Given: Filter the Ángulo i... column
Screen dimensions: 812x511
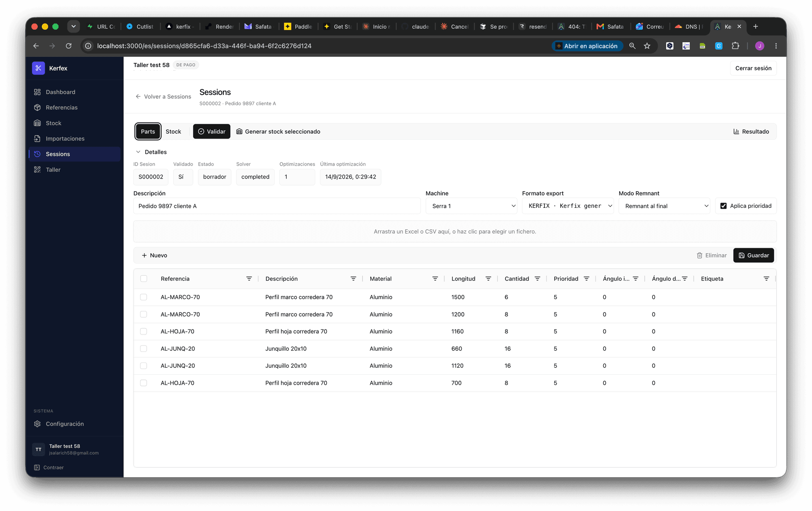Looking at the screenshot, I should (x=635, y=279).
